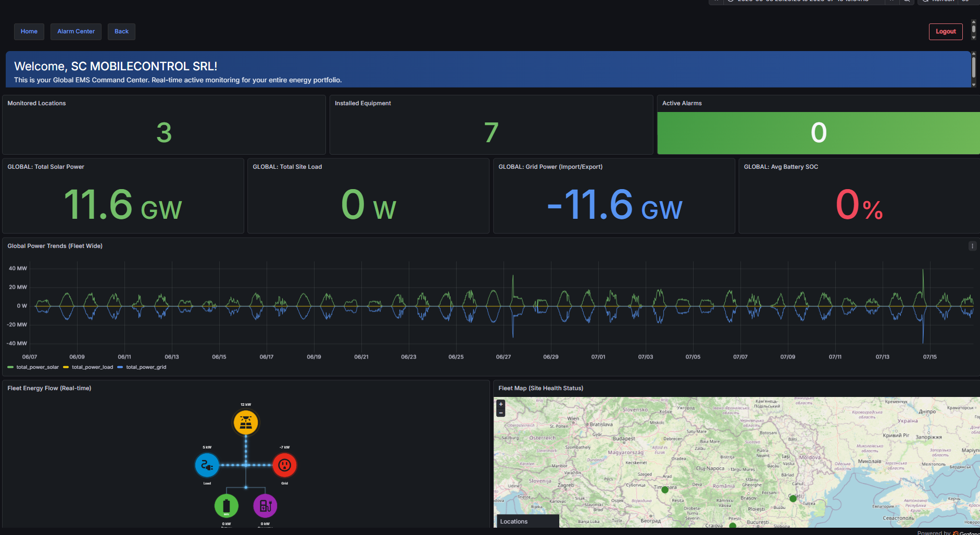Click the Back button
The image size is (980, 535).
(x=121, y=31)
